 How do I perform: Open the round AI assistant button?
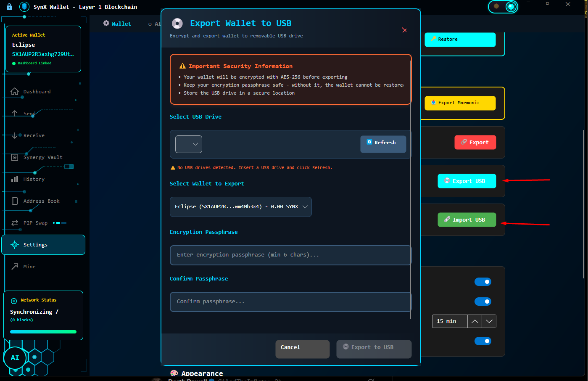[15, 358]
